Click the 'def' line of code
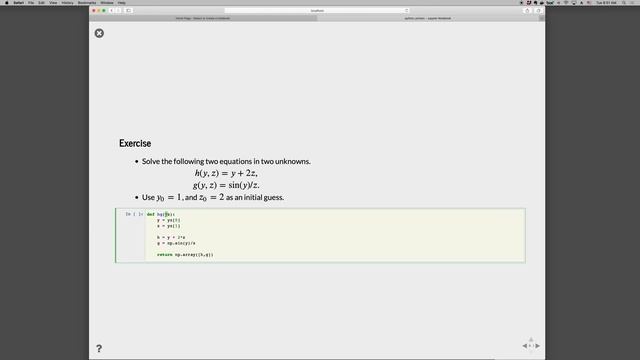Image resolution: width=640 pixels, height=360 pixels. click(161, 214)
